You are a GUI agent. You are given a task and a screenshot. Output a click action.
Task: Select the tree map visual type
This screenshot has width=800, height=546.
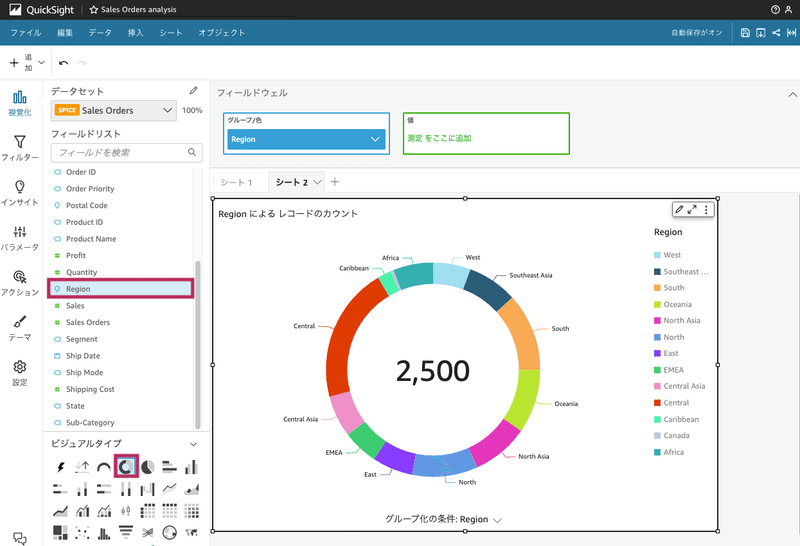60,533
